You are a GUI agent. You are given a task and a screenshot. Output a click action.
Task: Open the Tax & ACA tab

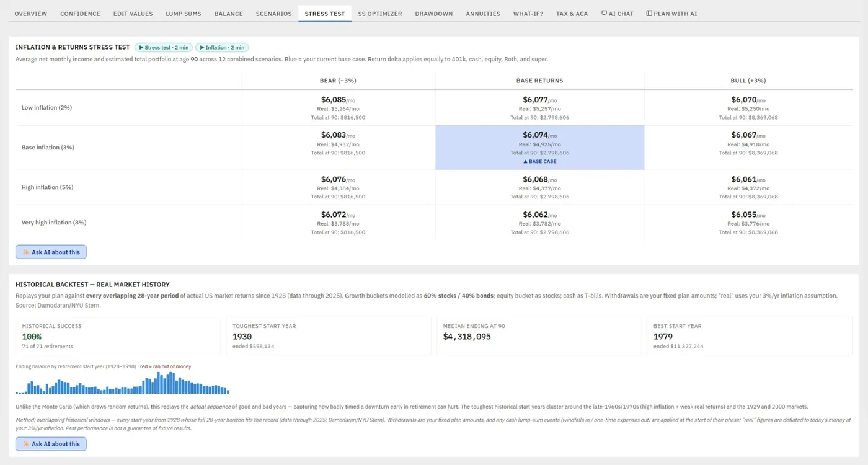click(572, 14)
